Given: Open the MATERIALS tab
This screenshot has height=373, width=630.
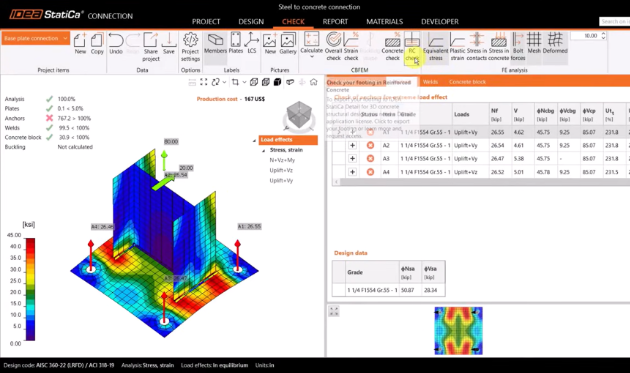Looking at the screenshot, I should (x=385, y=22).
